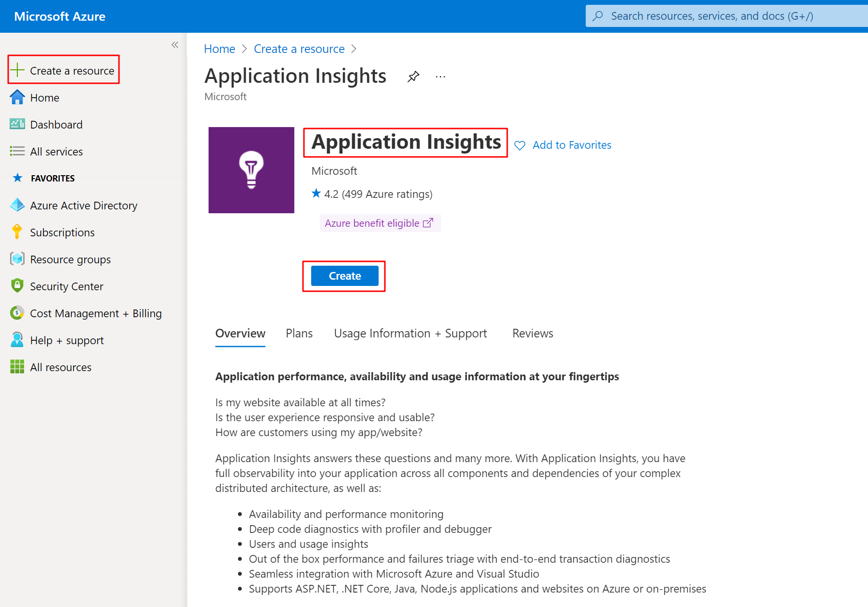This screenshot has height=607, width=868.
Task: Open the Plans tab
Action: 299,333
